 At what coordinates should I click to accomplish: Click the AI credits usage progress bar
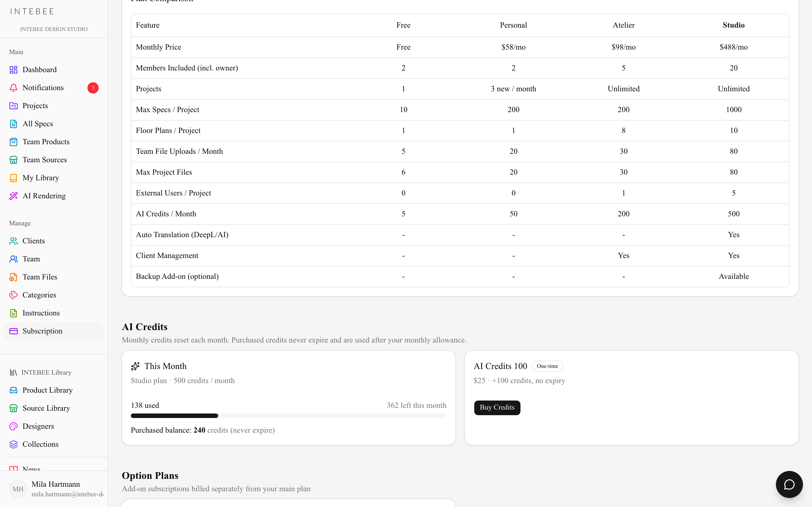pos(288,416)
